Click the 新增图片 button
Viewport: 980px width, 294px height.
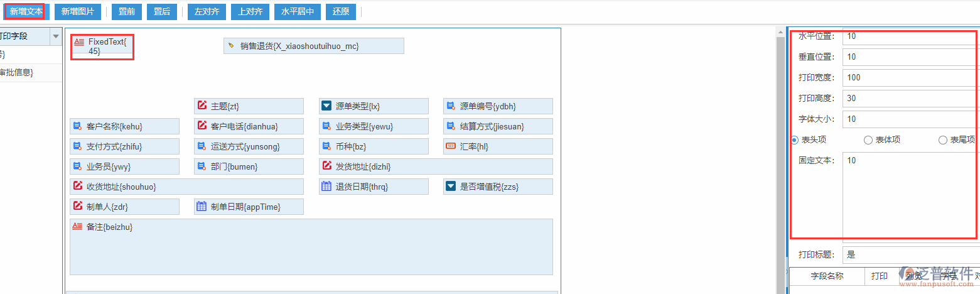(78, 11)
